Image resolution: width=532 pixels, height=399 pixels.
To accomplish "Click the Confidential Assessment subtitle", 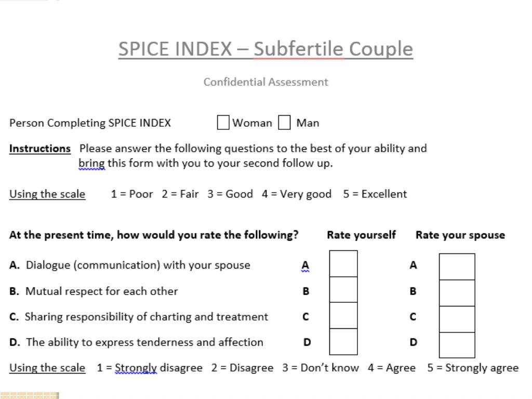I will click(265, 82).
